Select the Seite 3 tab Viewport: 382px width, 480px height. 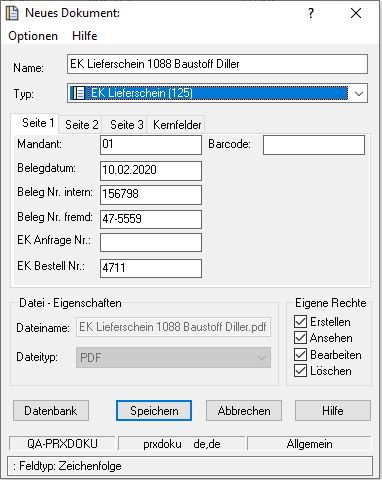coord(126,125)
